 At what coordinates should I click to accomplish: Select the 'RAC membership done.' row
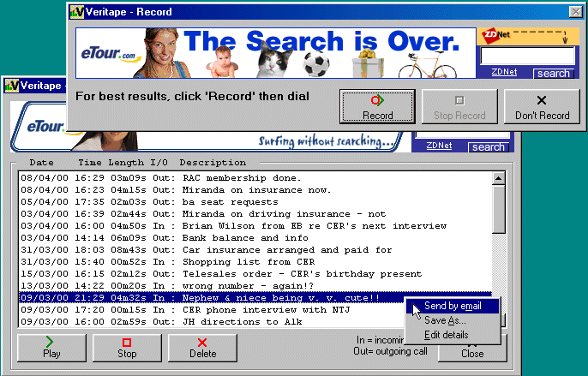255,178
